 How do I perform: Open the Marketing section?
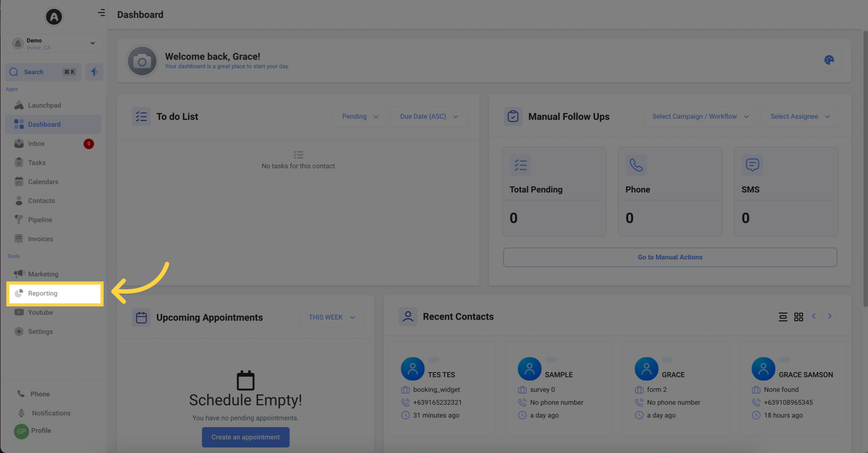coord(43,274)
